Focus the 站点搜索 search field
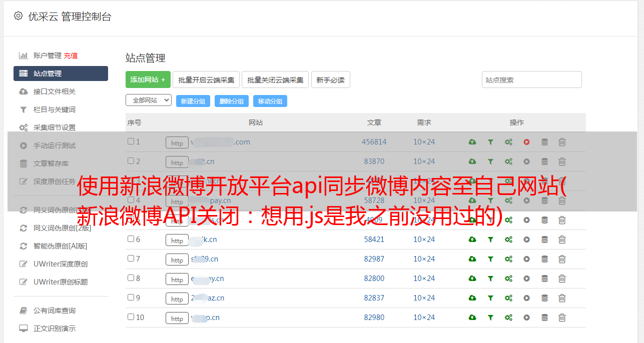 point(532,79)
